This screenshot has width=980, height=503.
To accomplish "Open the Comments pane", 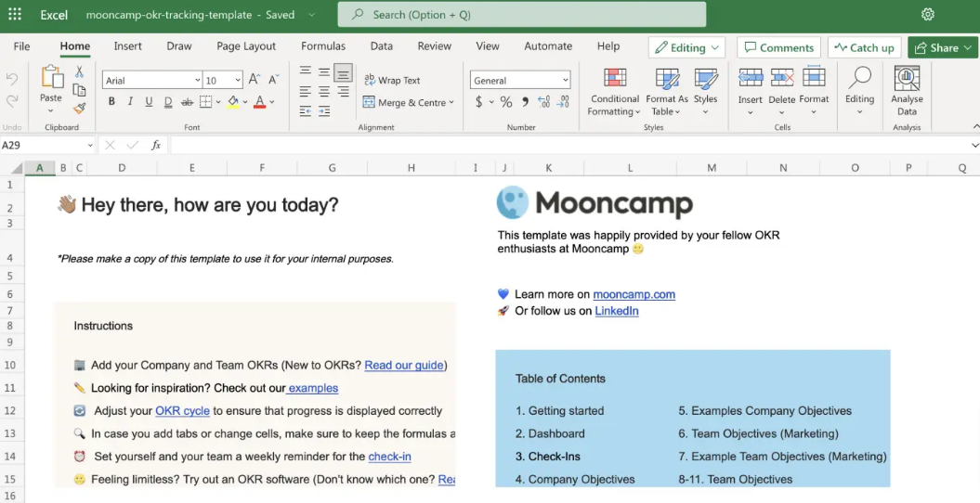I will click(778, 47).
